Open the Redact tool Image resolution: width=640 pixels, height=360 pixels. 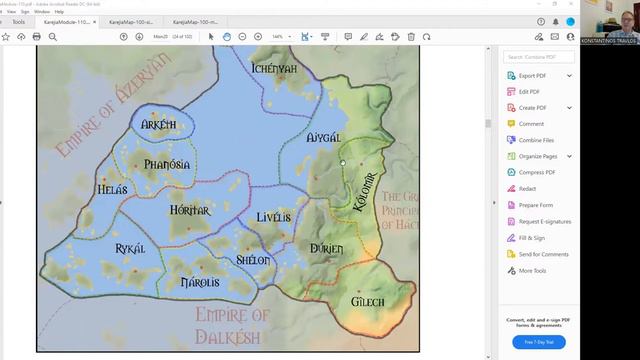tap(527, 189)
